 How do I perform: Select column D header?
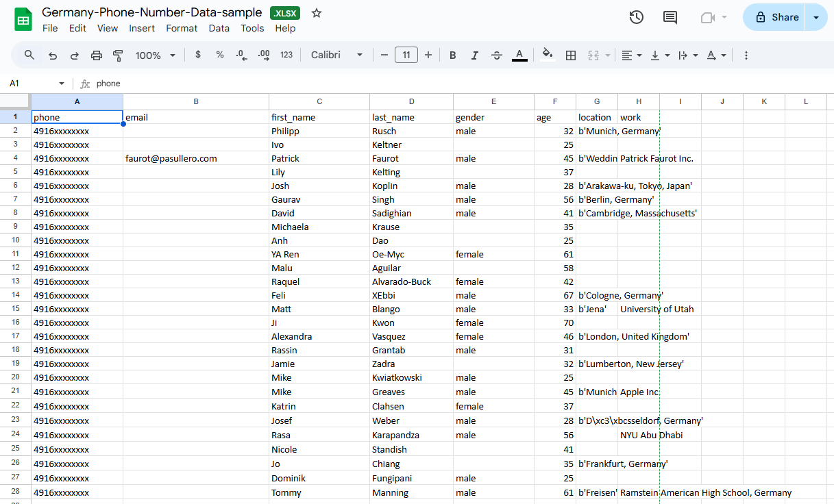pos(411,101)
